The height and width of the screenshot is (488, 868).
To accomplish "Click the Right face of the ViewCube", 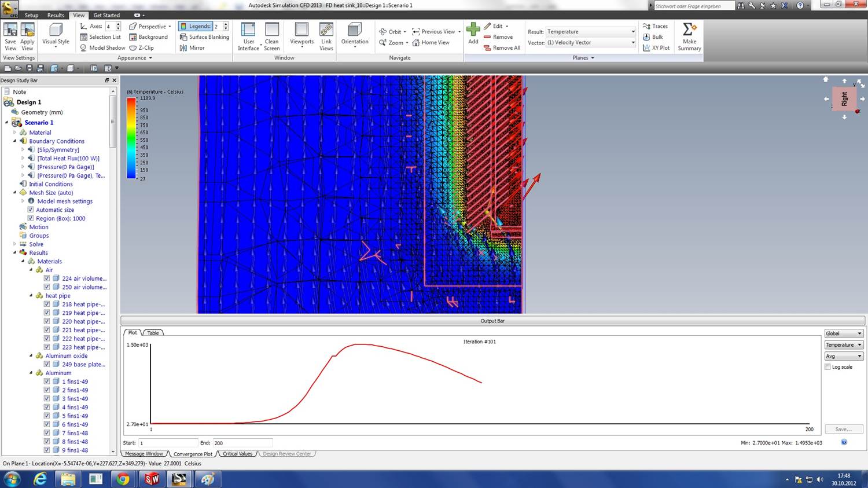I will [844, 99].
